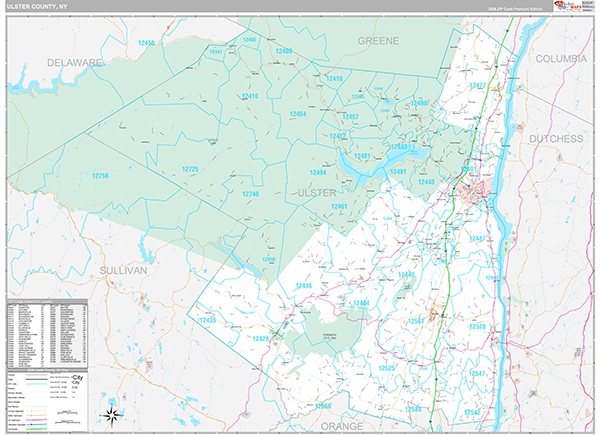Click ZIP code 12446
Viewport: 600px width, 435px height.
click(303, 286)
